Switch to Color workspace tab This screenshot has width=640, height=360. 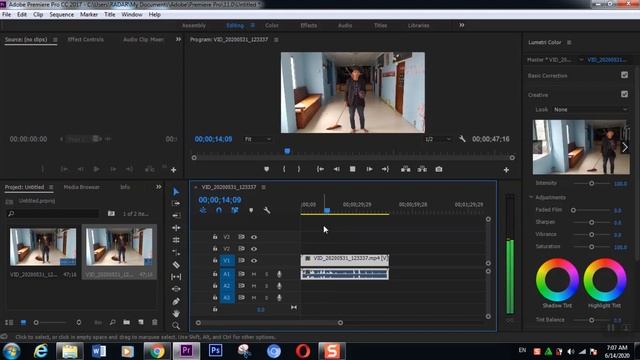pos(272,26)
